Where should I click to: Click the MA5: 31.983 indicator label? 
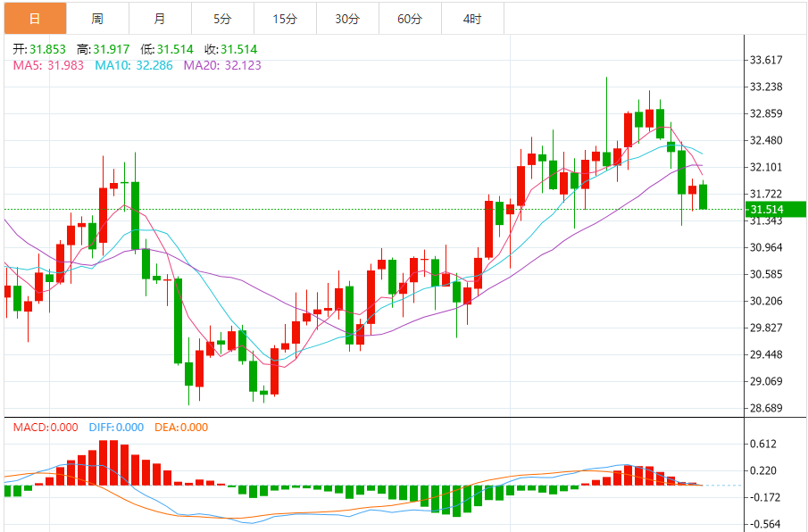coord(48,65)
